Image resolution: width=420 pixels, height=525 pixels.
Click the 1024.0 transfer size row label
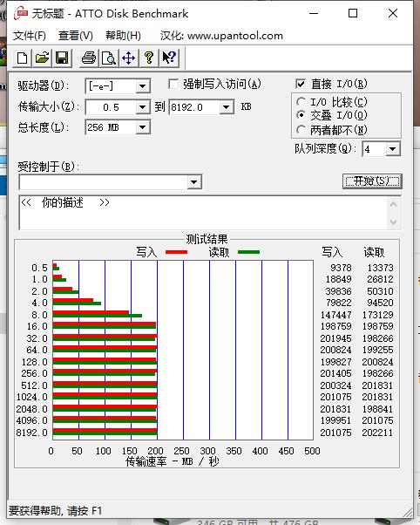tap(32, 397)
